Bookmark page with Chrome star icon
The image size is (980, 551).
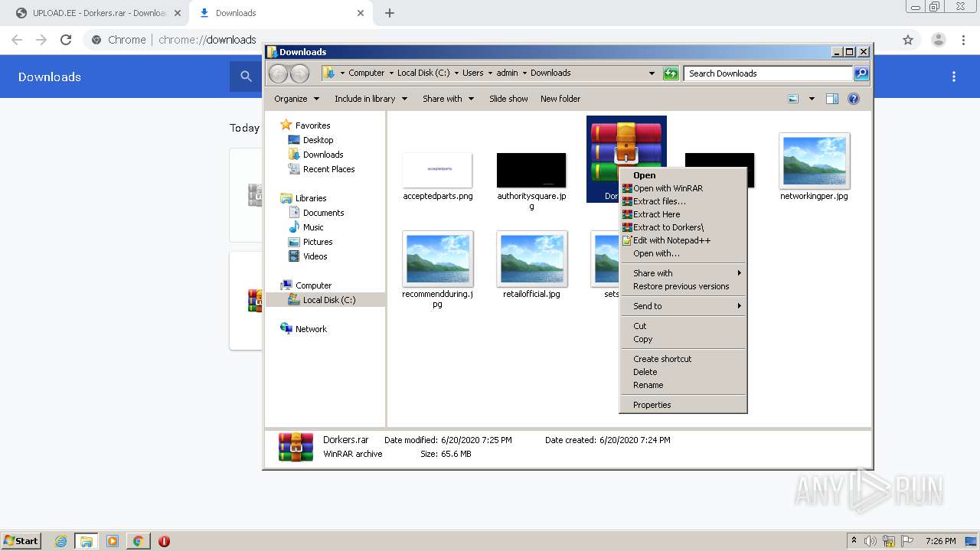(908, 40)
